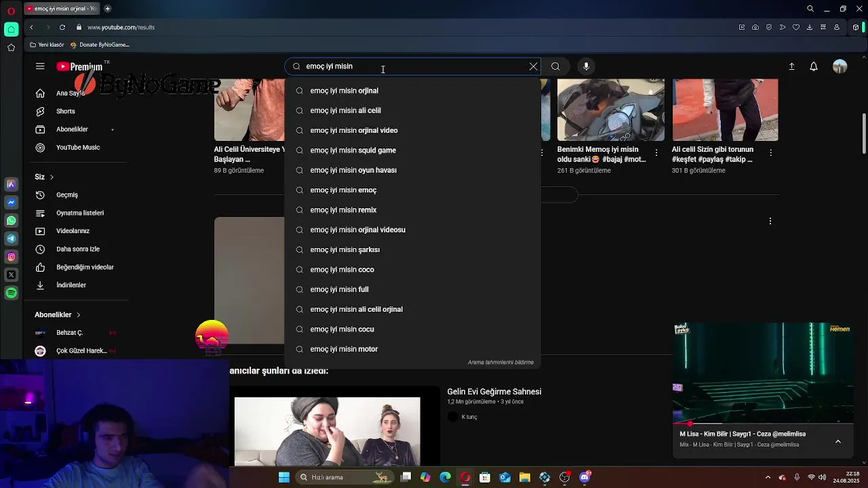
Task: Choose suggestion "emoç iyi misin full"
Action: 412,289
